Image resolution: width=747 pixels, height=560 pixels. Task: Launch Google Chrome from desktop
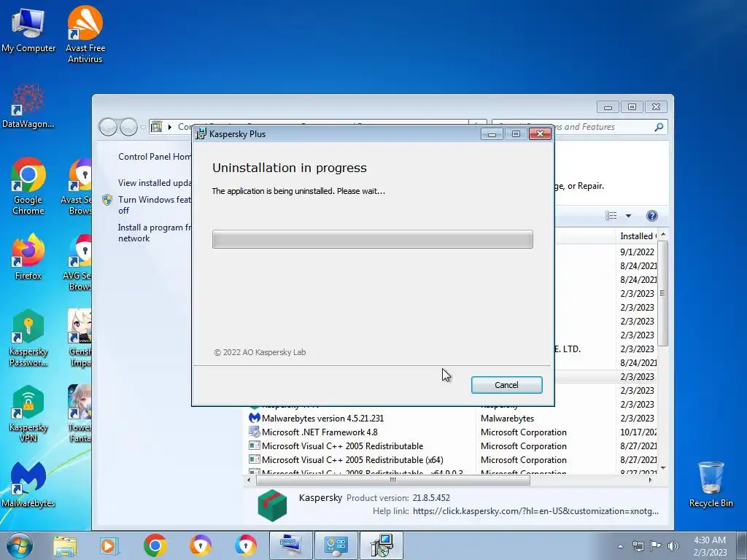pos(28,186)
